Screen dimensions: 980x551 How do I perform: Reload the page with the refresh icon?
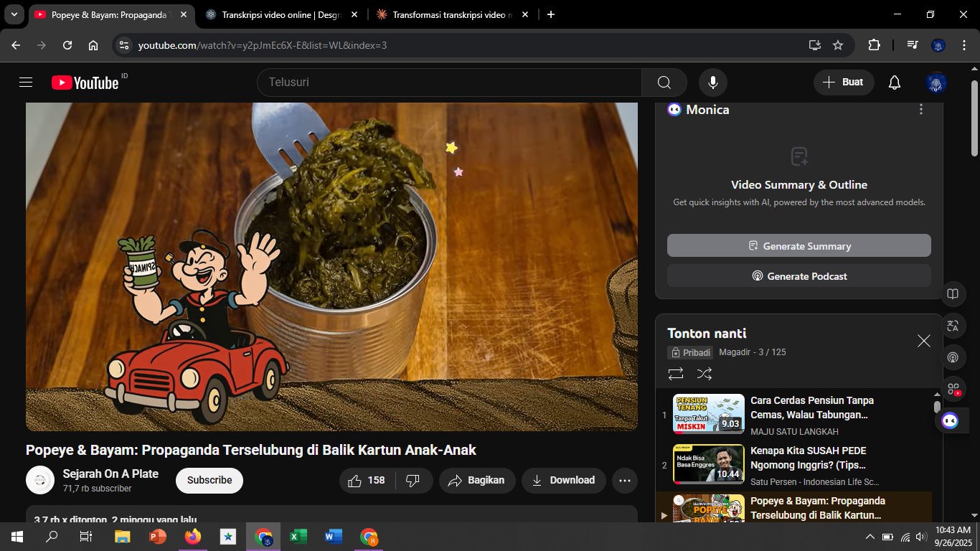(67, 45)
